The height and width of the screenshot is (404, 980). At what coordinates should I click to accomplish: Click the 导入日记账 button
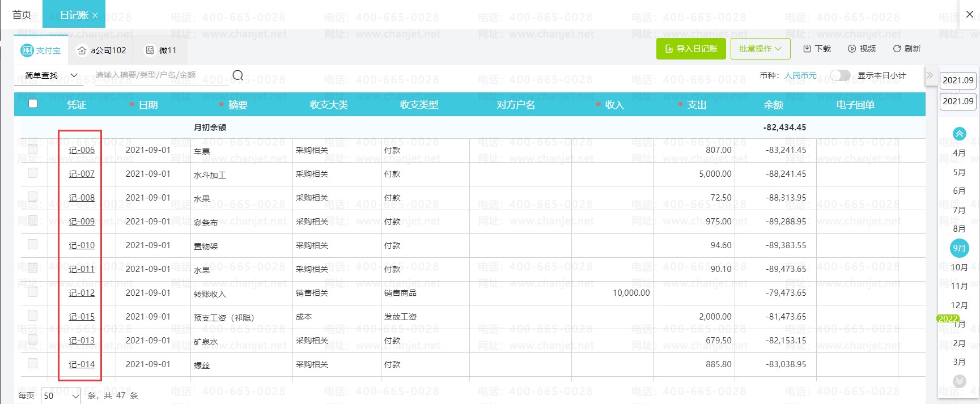click(690, 49)
